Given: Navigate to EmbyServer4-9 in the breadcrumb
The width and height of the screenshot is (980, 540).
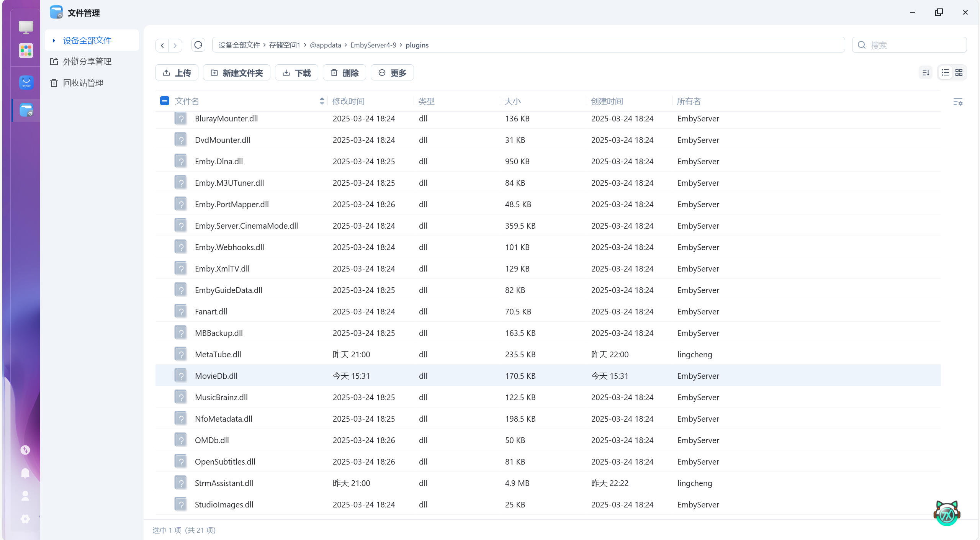Looking at the screenshot, I should click(373, 45).
